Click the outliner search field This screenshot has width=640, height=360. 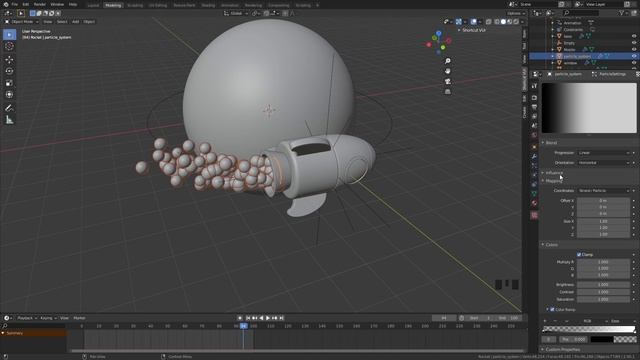coord(581,13)
